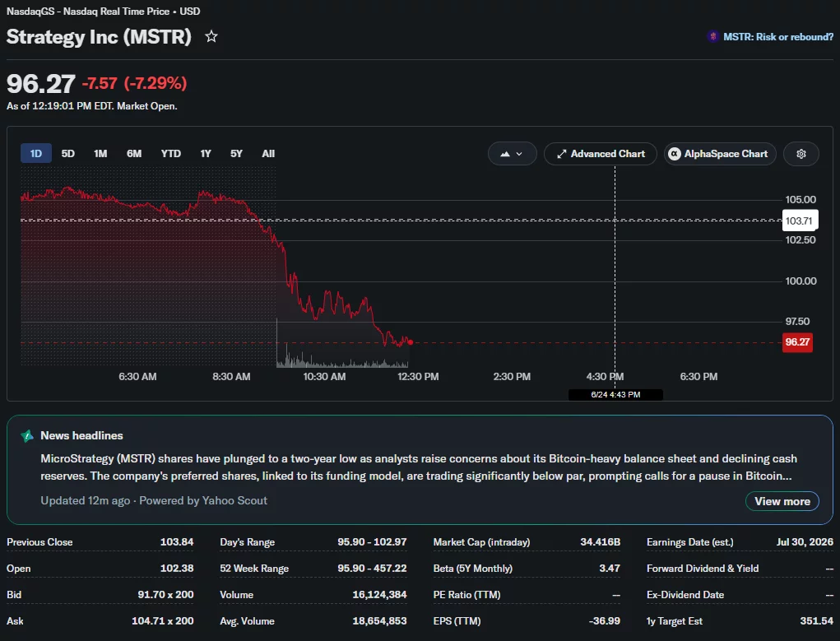Click the 1y Target Est value 351.54
Screen dimensions: 840x641
coord(816,620)
